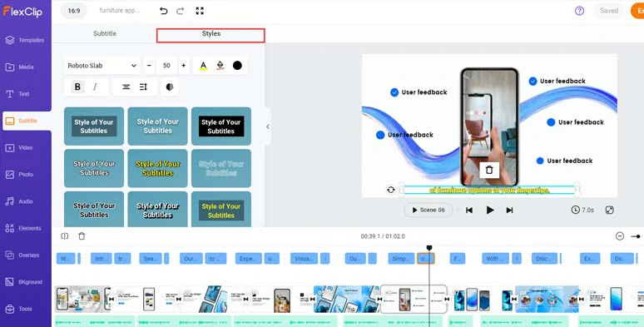
Task: Select the subtitle text on the canvas
Action: click(x=489, y=191)
